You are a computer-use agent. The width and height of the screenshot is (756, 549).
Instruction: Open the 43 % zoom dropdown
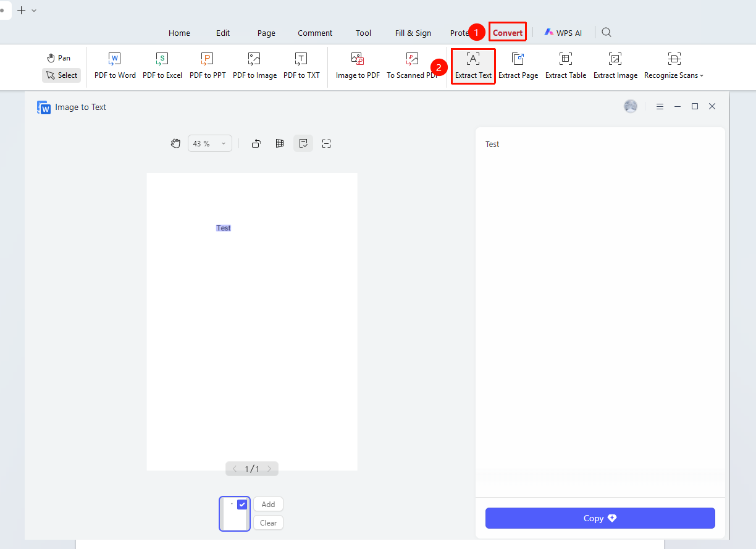210,143
